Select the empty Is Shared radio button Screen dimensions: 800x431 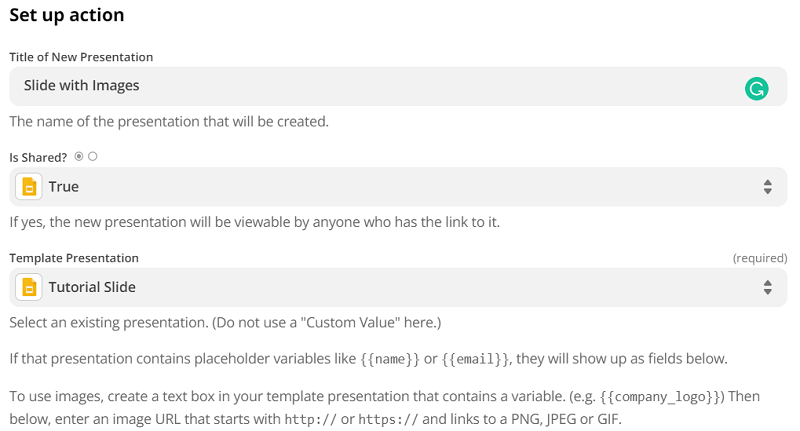coord(92,157)
